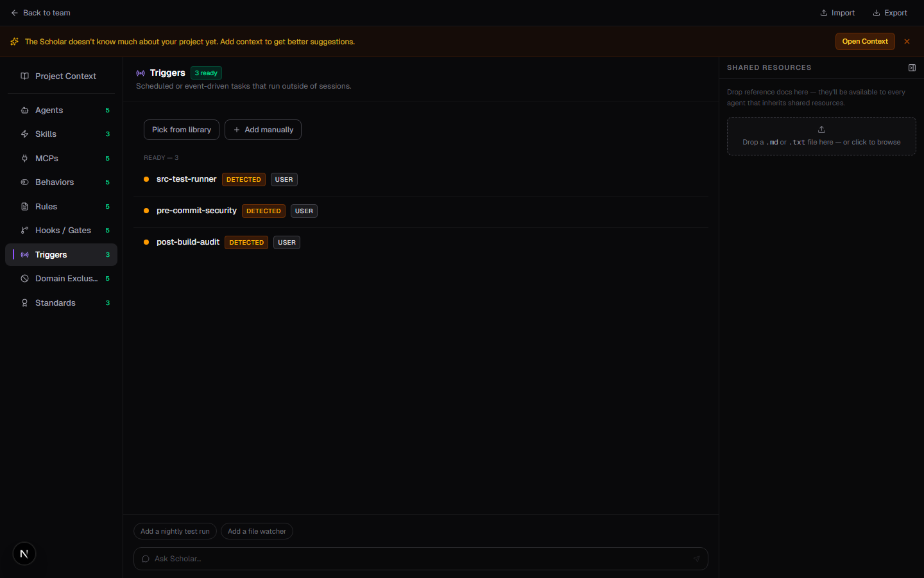Click DETECTED badge on post-build-audit
The width and height of the screenshot is (924, 578).
[x=246, y=243]
